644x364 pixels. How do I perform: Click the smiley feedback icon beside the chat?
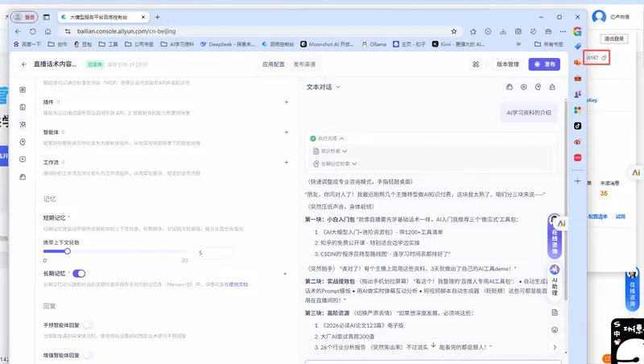[555, 330]
